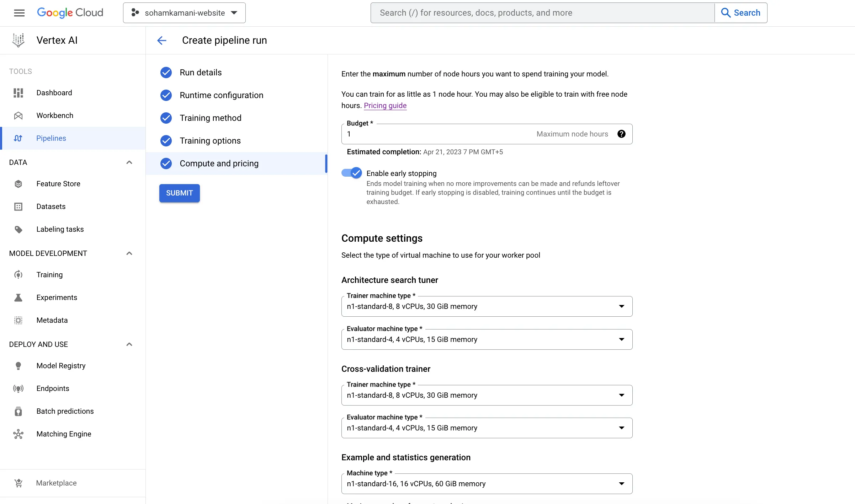Viewport: 855px width, 504px height.
Task: Collapse the MODEL DEVELOPMENT section
Action: tap(129, 253)
